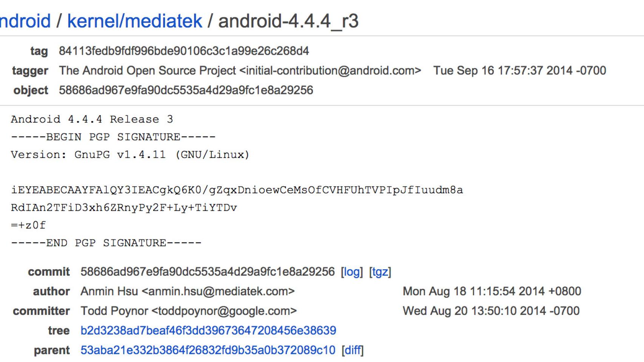Click the tag hash 84113fedb9 text
Screen dimensions: 644x362
click(184, 51)
